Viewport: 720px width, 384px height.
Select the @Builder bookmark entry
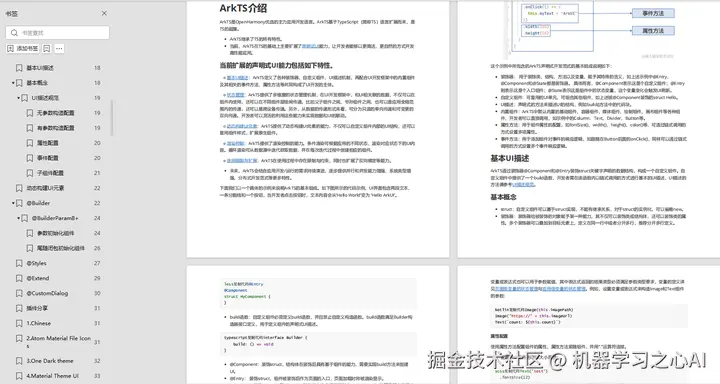tap(38, 203)
